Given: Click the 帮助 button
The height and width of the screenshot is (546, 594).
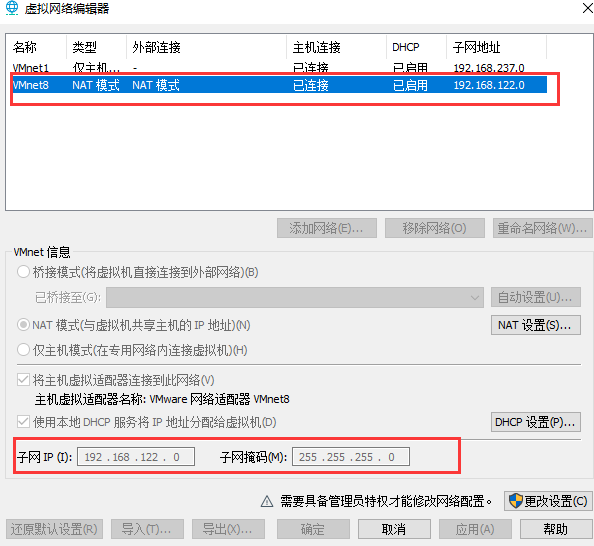Looking at the screenshot, I should click(x=556, y=529).
